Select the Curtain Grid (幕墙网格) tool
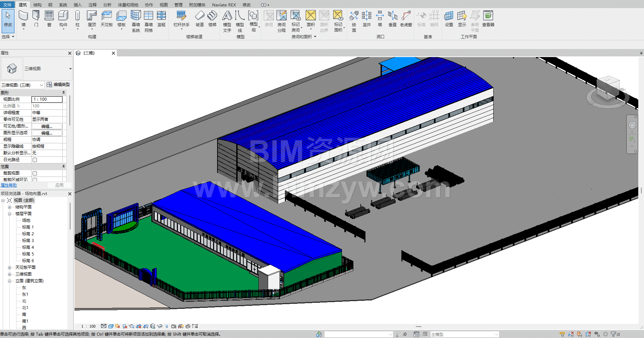The width and height of the screenshot is (644, 338). point(149,21)
